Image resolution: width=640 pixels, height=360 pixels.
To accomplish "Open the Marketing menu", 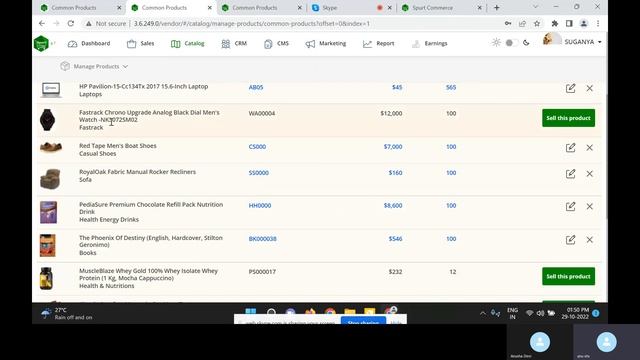I will (x=326, y=43).
